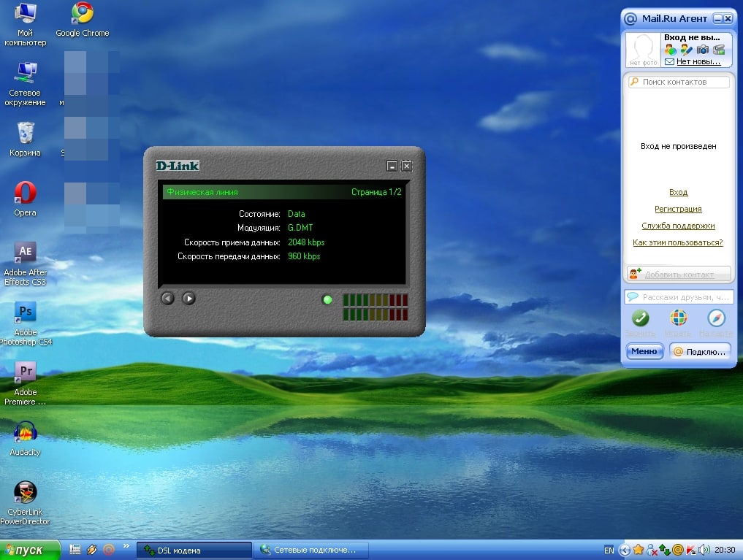The image size is (743, 560).
Task: Click the envelope mail icon in Agent
Action: 669,61
